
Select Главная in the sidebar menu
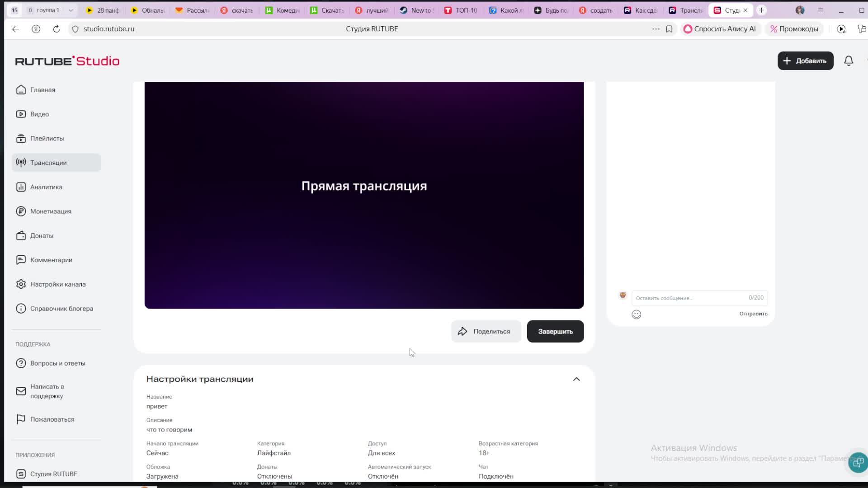43,89
